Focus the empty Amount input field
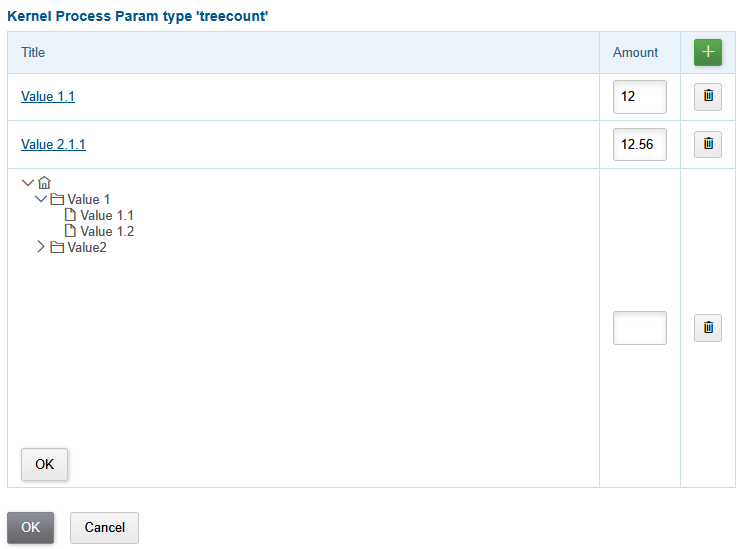743x549 pixels. point(640,328)
